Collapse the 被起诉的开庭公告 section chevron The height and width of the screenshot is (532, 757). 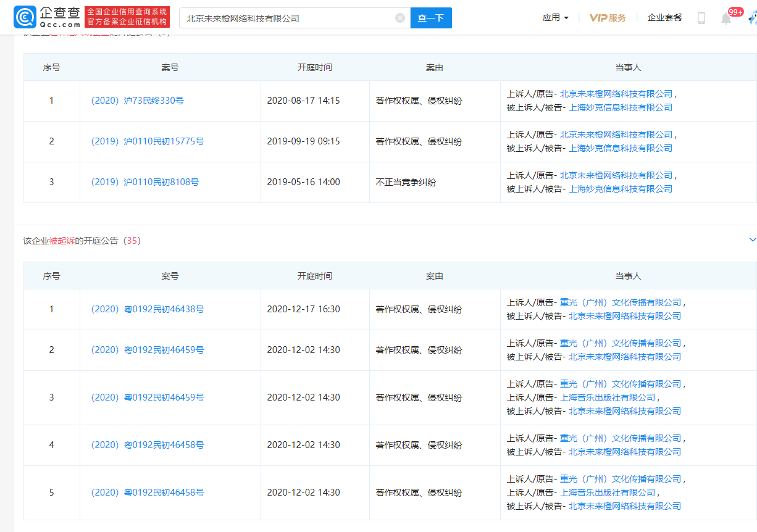(752, 239)
